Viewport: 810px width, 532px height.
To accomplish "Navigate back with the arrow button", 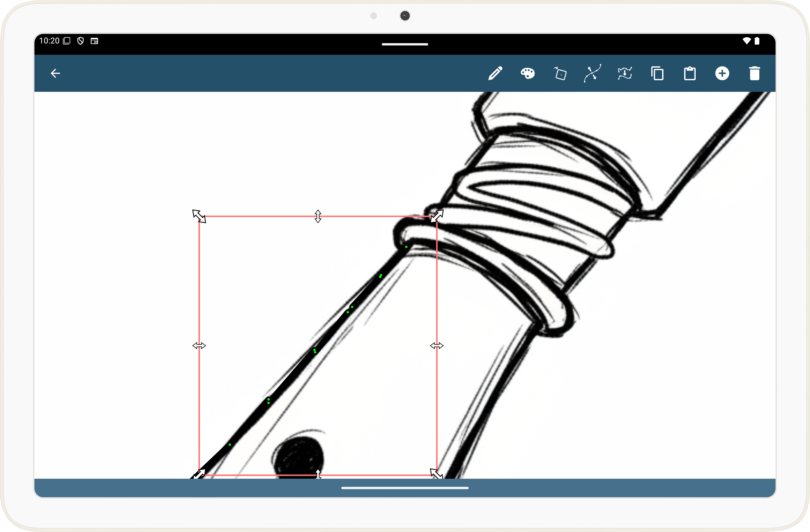I will click(x=56, y=73).
